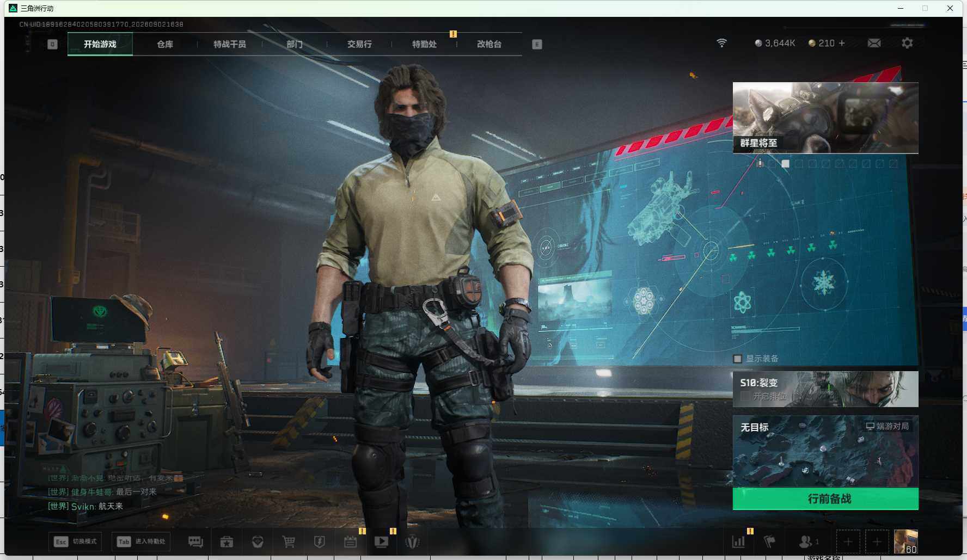Click the plus to add gold currency
This screenshot has height=560, width=967.
click(842, 43)
